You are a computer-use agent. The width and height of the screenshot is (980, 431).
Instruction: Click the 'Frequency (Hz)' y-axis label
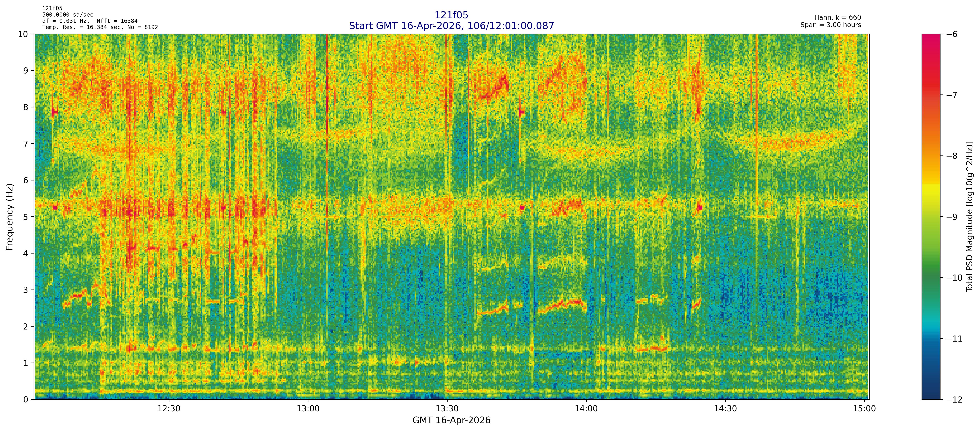pyautogui.click(x=10, y=217)
